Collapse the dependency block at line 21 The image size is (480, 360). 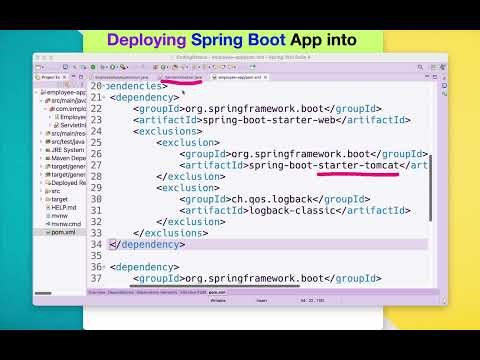(x=104, y=97)
